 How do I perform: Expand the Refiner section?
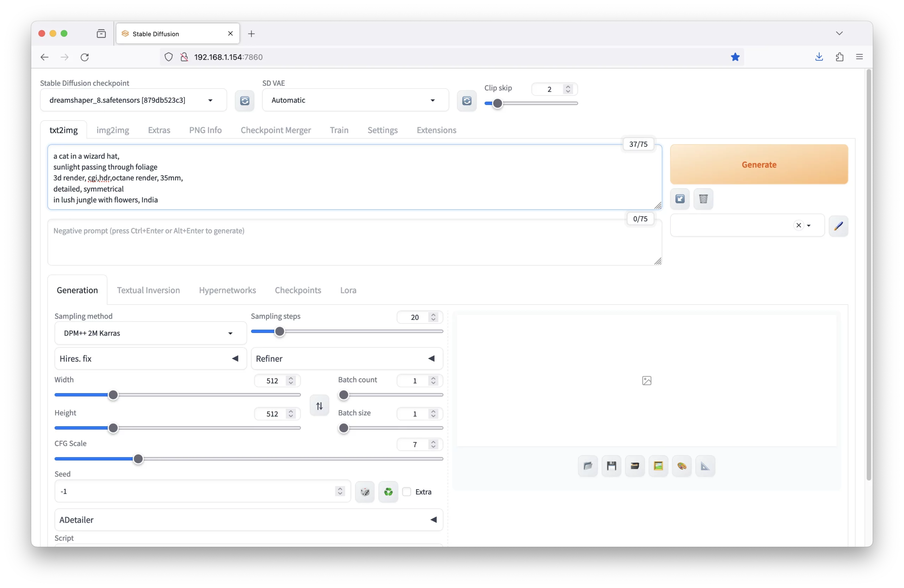click(x=347, y=358)
